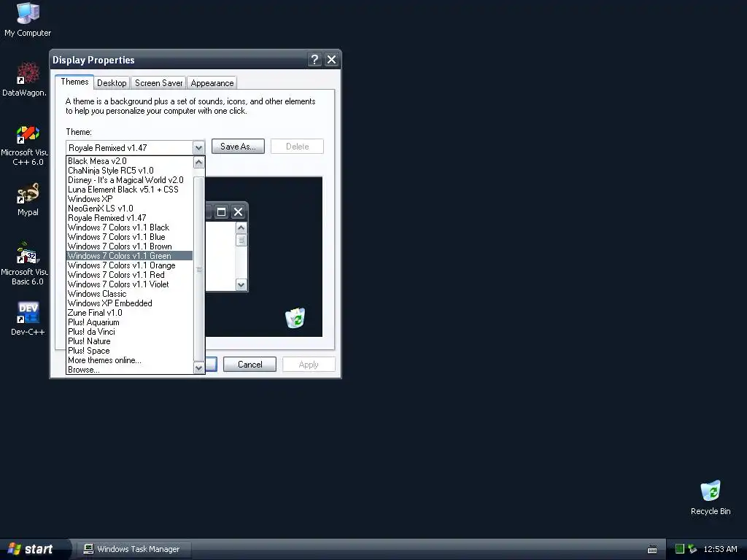
Task: Choose ChaNinja Style RC5 v1.0 theme
Action: click(129, 171)
